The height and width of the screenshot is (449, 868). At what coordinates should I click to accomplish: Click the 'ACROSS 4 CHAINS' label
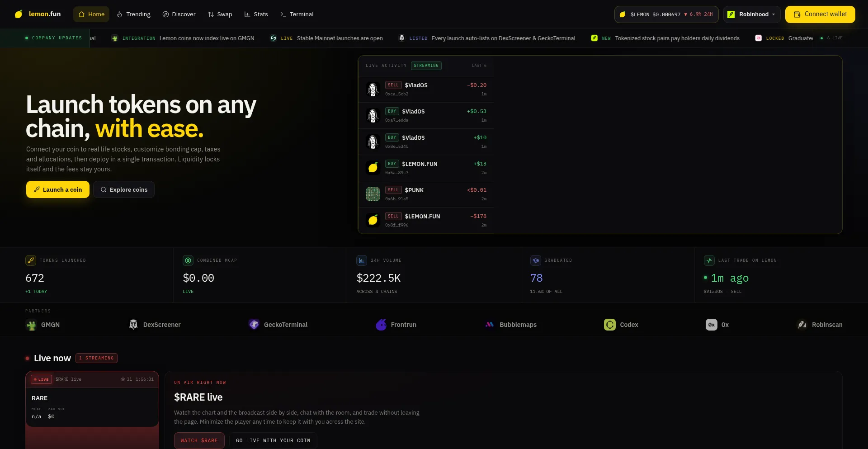coord(377,292)
